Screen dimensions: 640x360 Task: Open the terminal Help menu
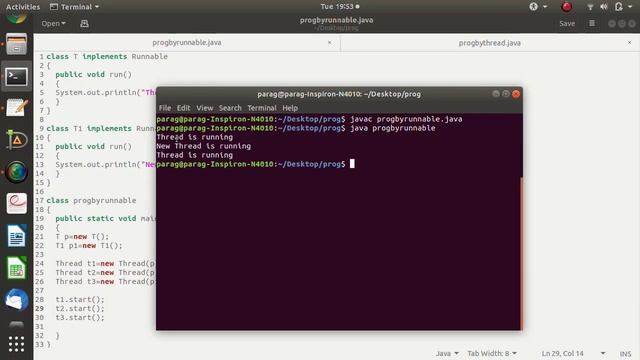(290, 108)
